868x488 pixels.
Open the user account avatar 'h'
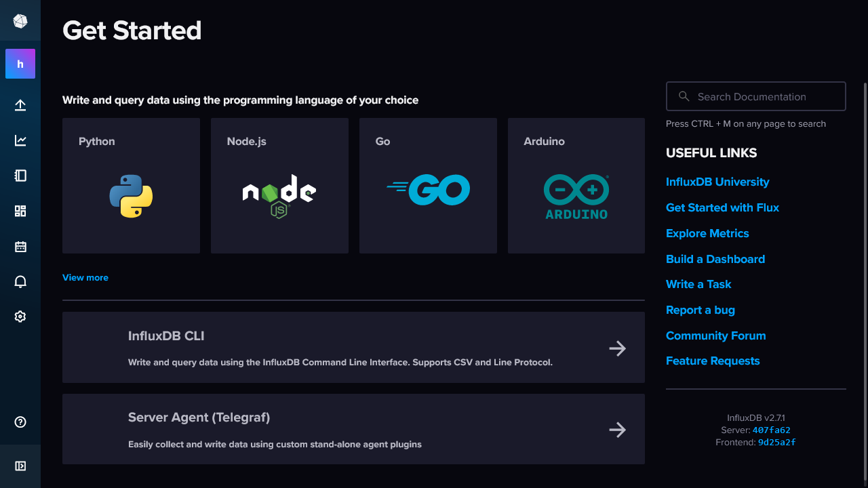pyautogui.click(x=20, y=64)
